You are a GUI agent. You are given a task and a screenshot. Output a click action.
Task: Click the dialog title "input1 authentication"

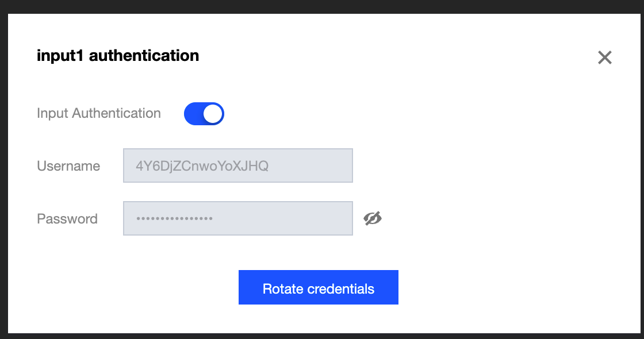[x=118, y=56]
